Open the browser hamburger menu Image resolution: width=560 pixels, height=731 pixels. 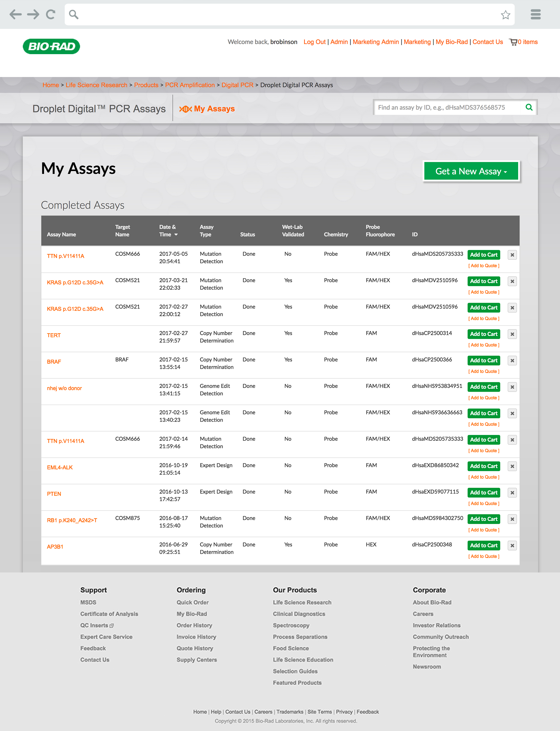click(535, 14)
